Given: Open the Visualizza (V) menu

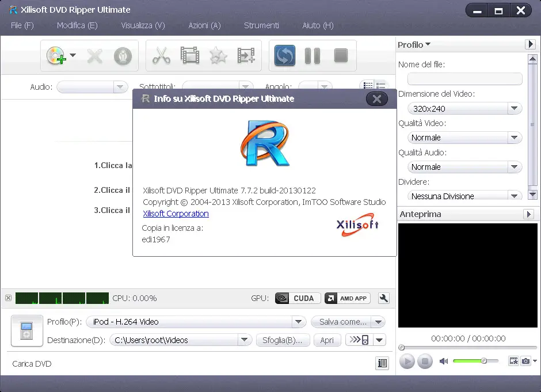Looking at the screenshot, I should (143, 25).
